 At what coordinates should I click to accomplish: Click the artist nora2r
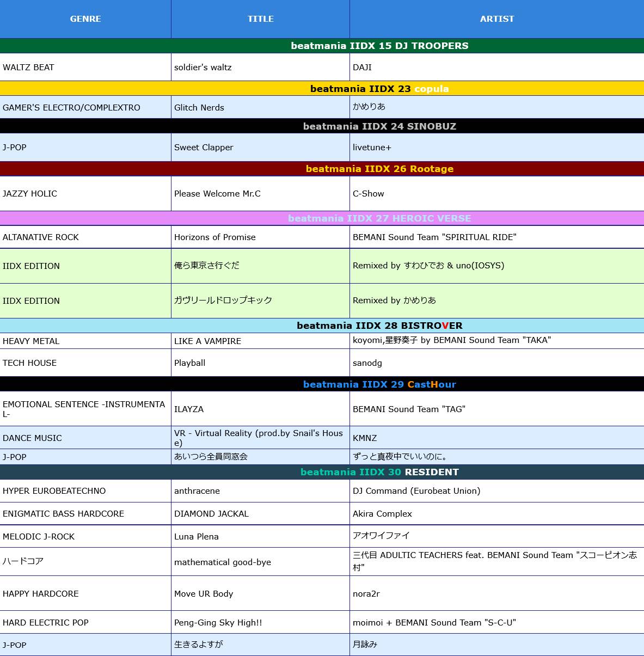366,594
